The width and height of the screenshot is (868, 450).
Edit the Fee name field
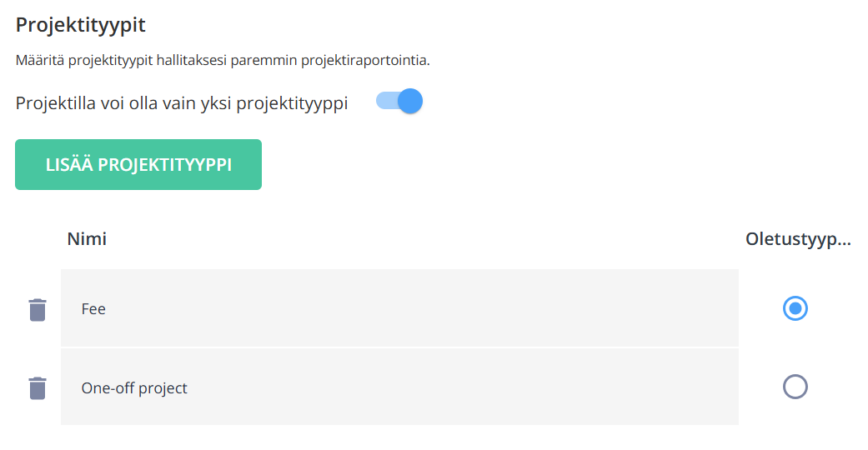point(399,308)
